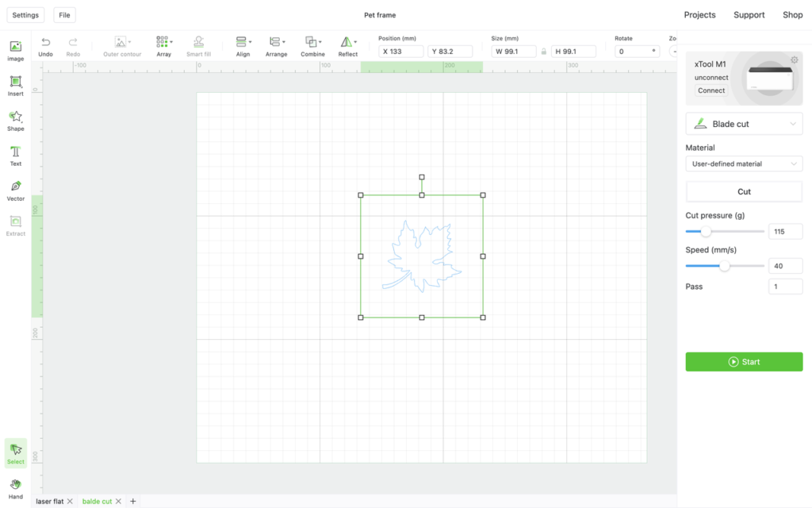Switch to the Hand pan tool
This screenshot has height=508, width=812.
pos(15,487)
